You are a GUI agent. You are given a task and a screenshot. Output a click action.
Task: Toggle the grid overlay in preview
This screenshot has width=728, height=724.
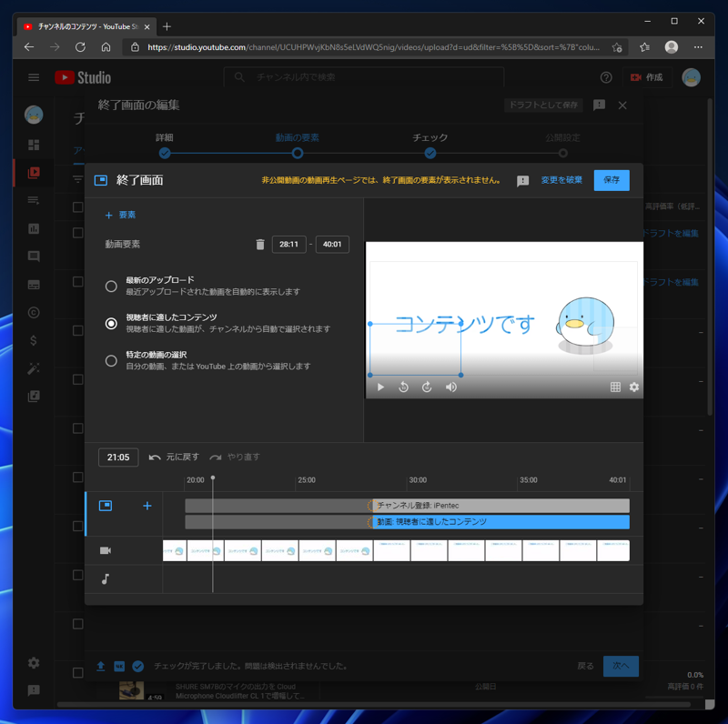pos(615,387)
